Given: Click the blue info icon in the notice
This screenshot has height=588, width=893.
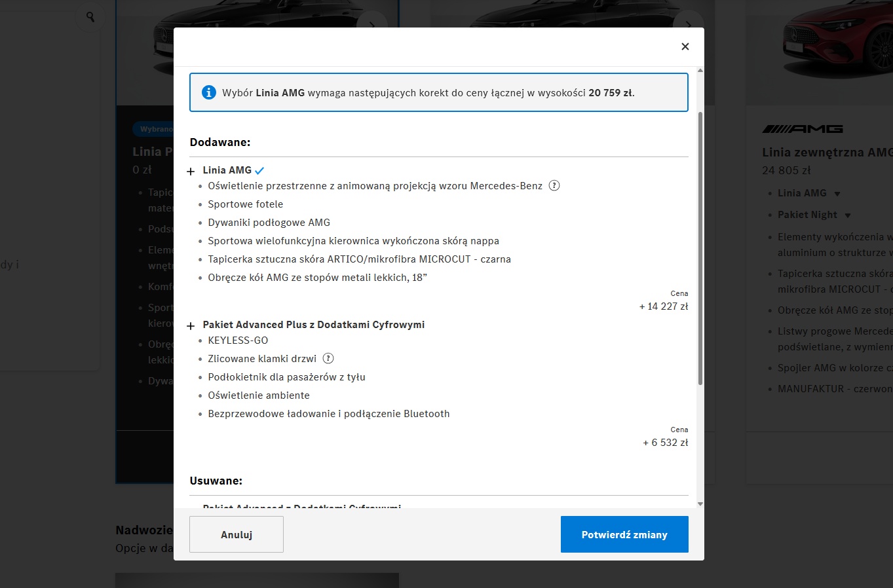Looking at the screenshot, I should pyautogui.click(x=209, y=92).
